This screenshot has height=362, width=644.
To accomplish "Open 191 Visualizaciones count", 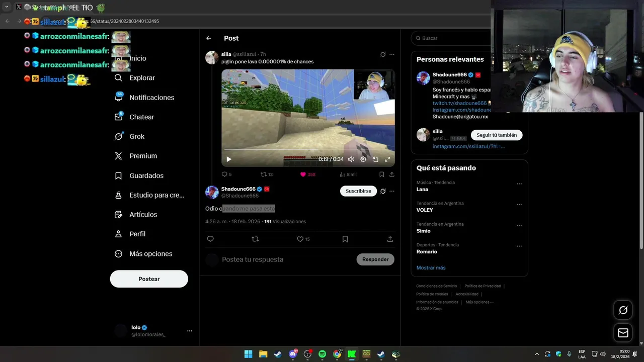I will coord(285,222).
